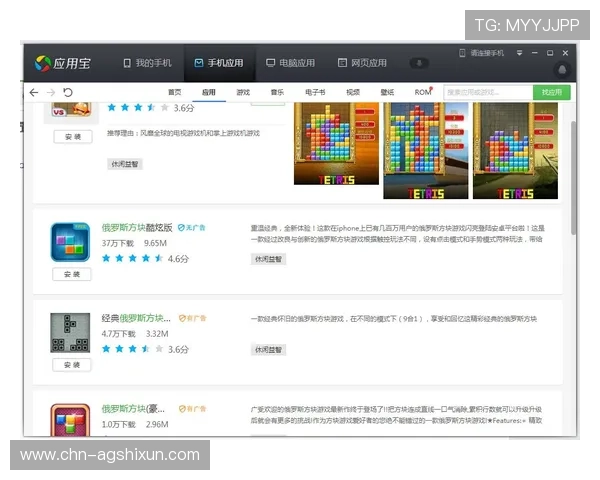The height and width of the screenshot is (480, 600).
Task: Go forward with the right arrow
Action: 51,92
